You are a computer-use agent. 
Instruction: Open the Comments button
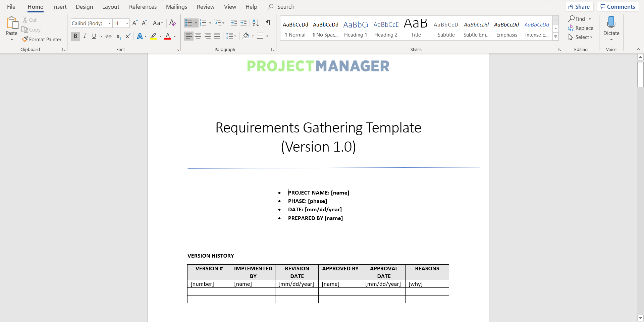[618, 7]
